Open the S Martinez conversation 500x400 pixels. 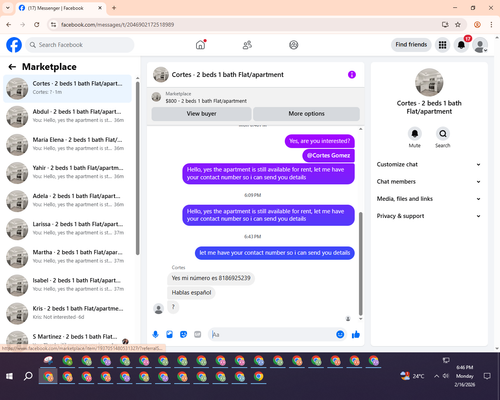pos(67,337)
